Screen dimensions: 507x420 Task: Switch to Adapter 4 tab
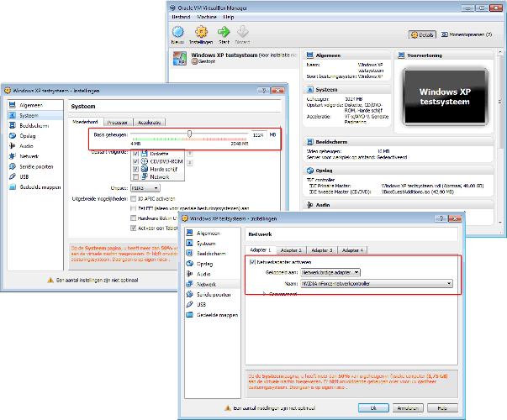click(x=352, y=250)
